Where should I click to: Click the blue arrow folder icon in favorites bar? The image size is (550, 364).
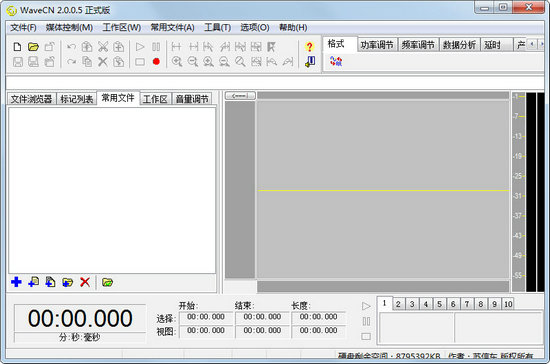[x=67, y=282]
